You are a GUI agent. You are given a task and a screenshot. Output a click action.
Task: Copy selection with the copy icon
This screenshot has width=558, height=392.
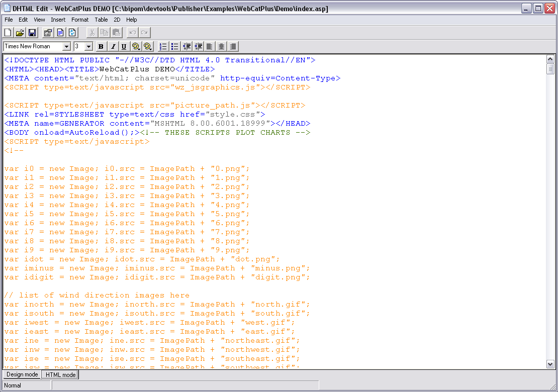104,33
